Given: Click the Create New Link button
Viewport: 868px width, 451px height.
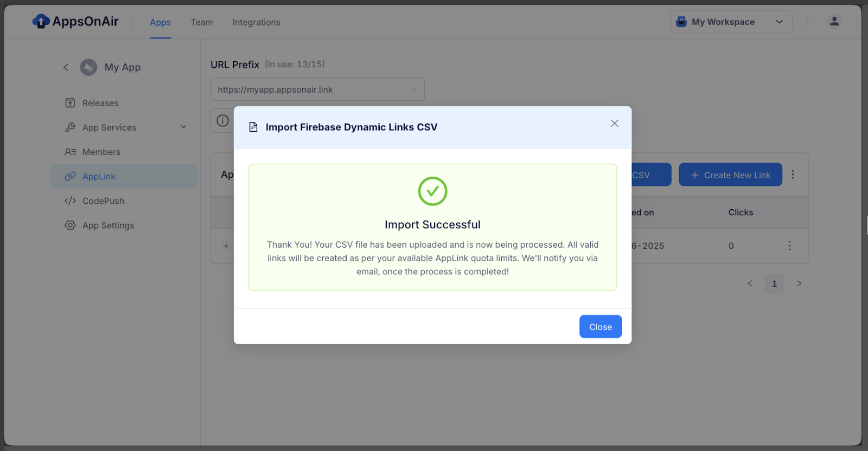Looking at the screenshot, I should (x=730, y=175).
